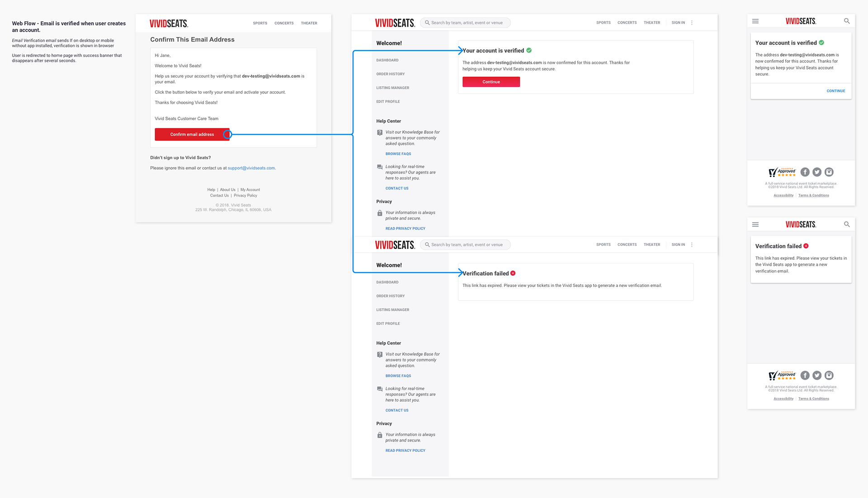Select SPORTS in failed page navigation

[x=603, y=244]
